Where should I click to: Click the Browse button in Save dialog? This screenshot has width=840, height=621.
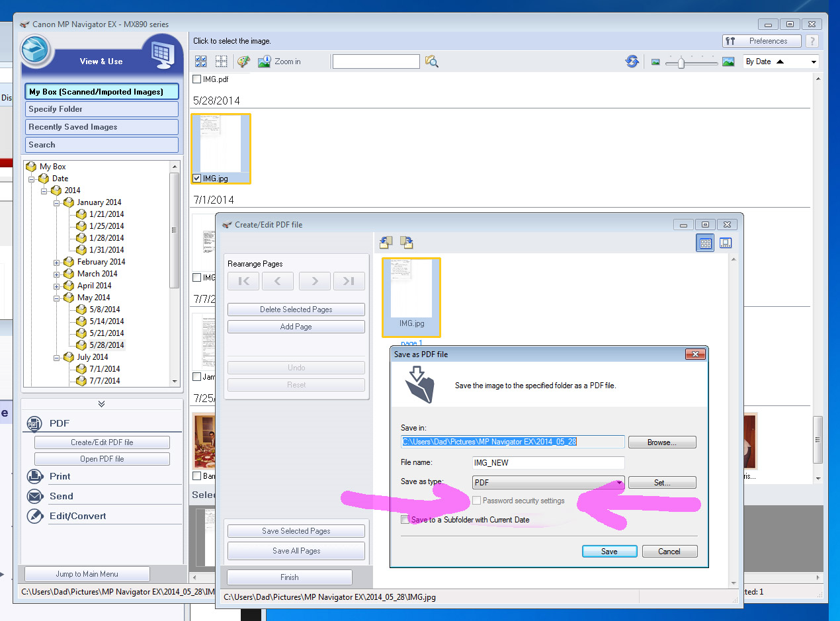pos(661,442)
